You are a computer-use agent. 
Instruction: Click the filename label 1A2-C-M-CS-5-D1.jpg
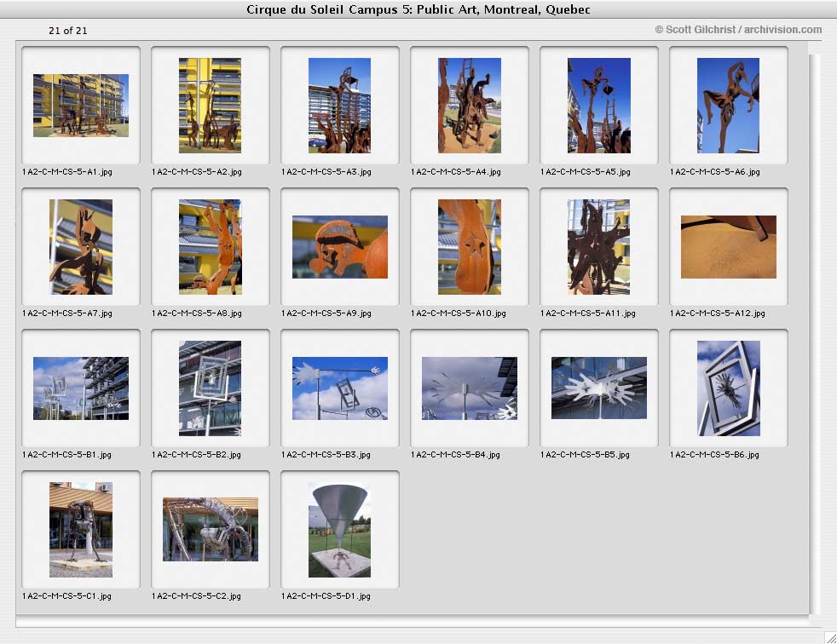coord(326,596)
